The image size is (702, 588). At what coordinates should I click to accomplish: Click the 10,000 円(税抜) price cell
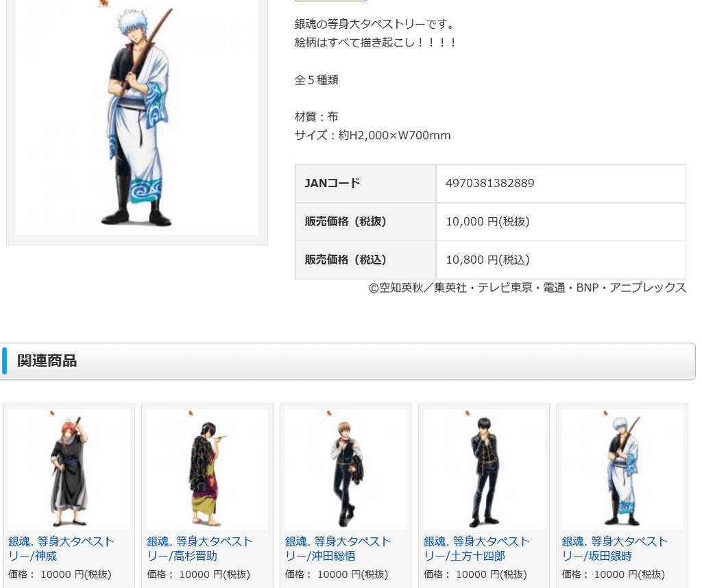point(561,221)
